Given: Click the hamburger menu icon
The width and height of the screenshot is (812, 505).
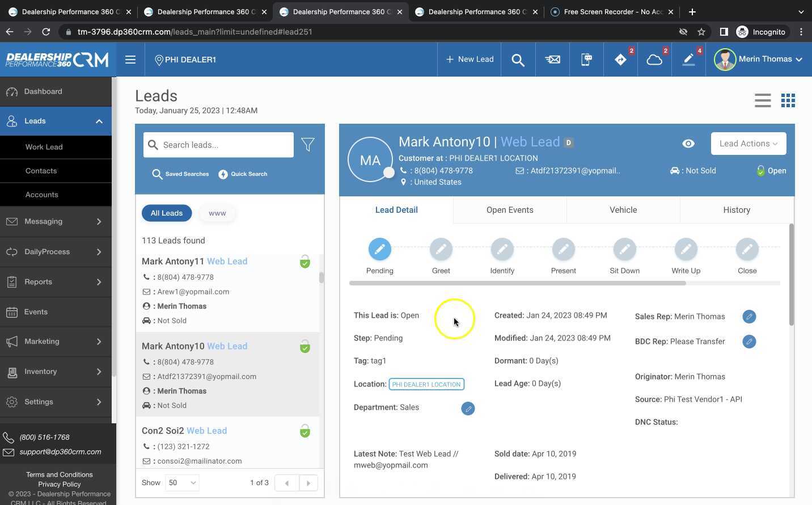Looking at the screenshot, I should pos(130,60).
